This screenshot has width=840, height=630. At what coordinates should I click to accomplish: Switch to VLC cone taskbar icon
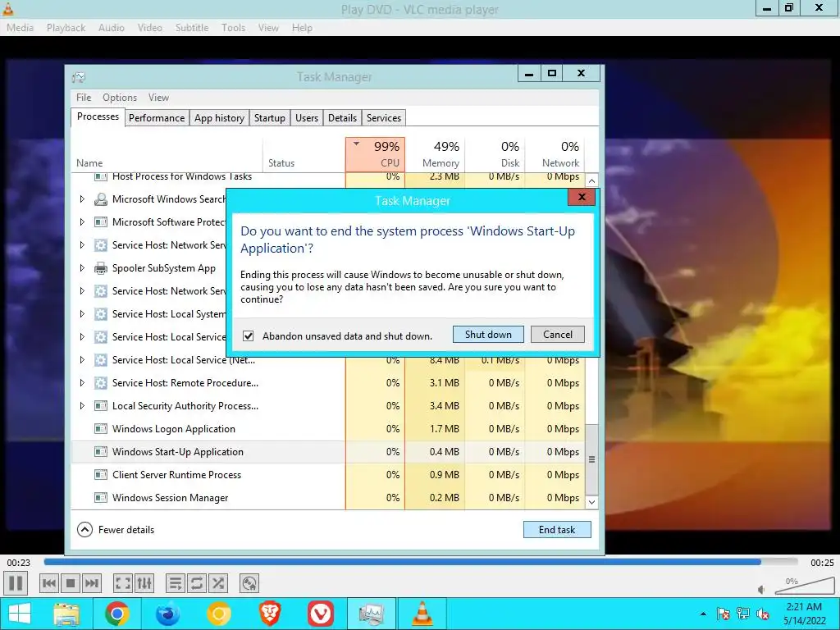tap(422, 614)
